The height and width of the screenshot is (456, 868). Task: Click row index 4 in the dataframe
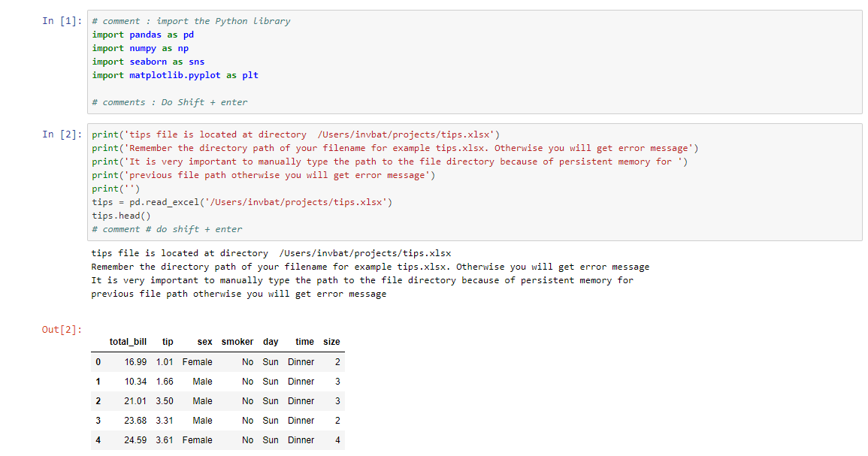click(x=98, y=440)
